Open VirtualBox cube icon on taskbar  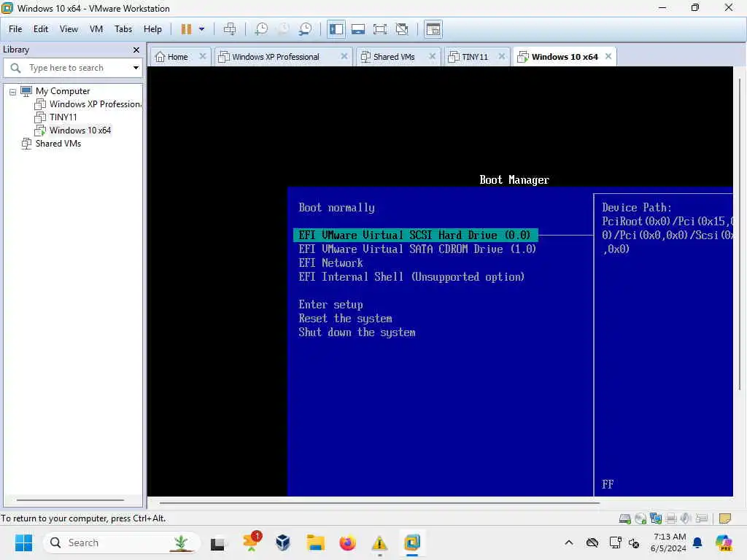[x=283, y=542]
